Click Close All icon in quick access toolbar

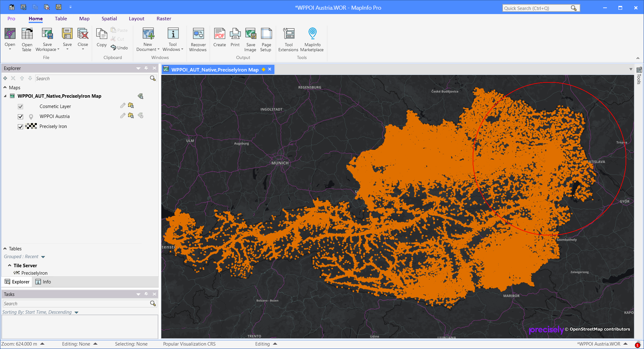tap(46, 7)
